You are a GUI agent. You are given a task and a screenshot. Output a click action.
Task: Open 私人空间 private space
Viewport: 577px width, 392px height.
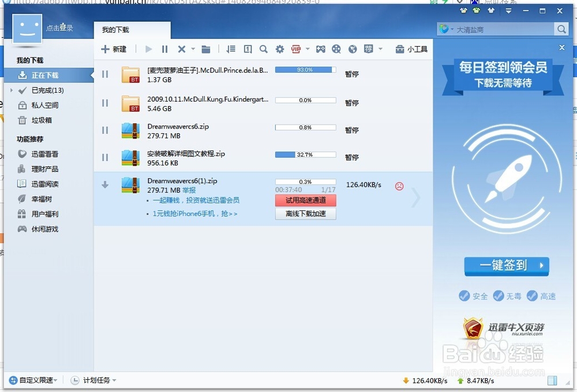pos(38,105)
